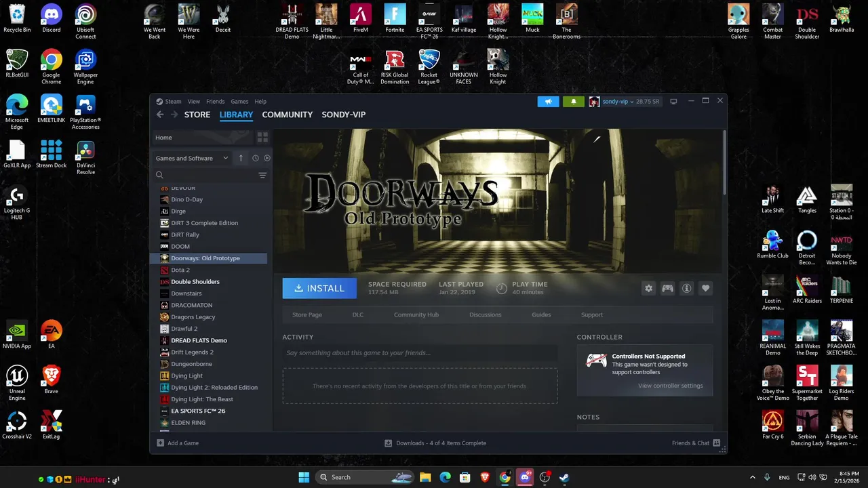This screenshot has height=488, width=868.
Task: Open Steam announcements megaphone button
Action: coord(549,102)
